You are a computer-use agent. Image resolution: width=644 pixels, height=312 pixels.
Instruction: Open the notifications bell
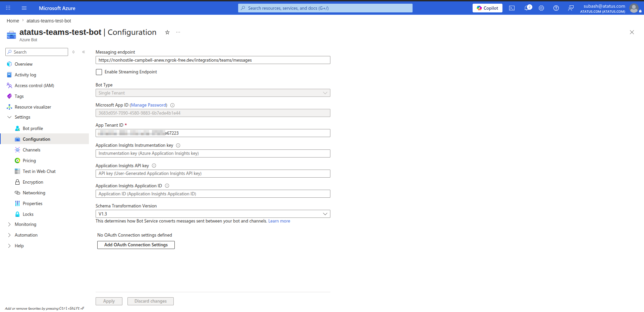[x=527, y=8]
